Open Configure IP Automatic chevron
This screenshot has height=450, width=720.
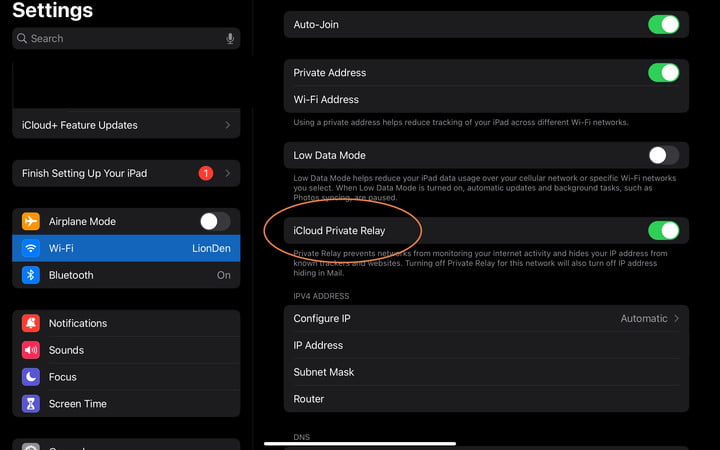pyautogui.click(x=676, y=318)
